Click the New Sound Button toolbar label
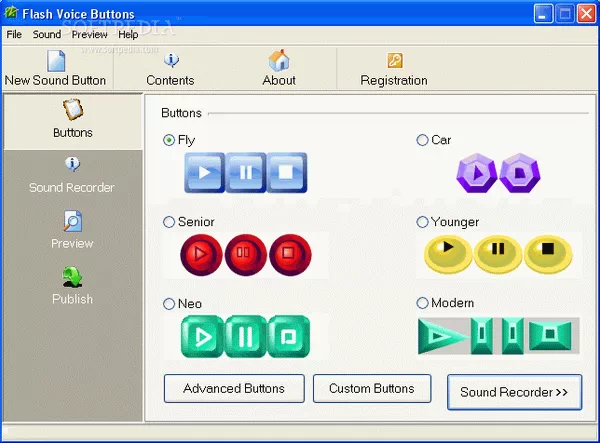The width and height of the screenshot is (600, 443). click(55, 80)
